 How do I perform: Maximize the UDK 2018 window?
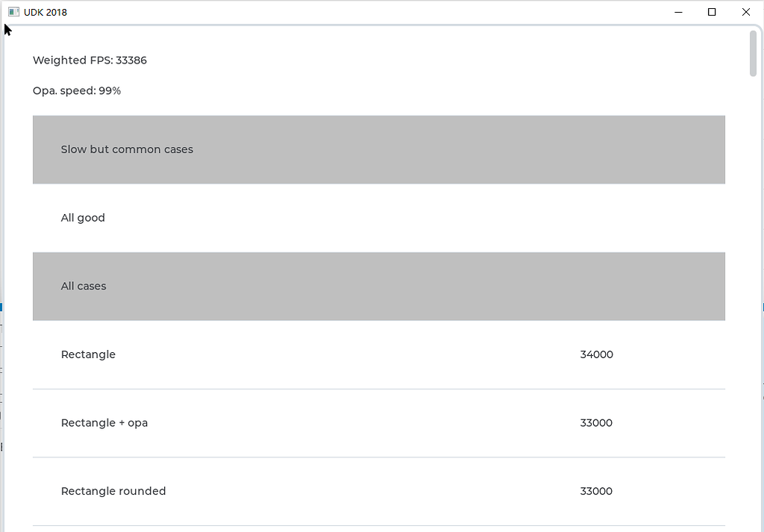712,12
